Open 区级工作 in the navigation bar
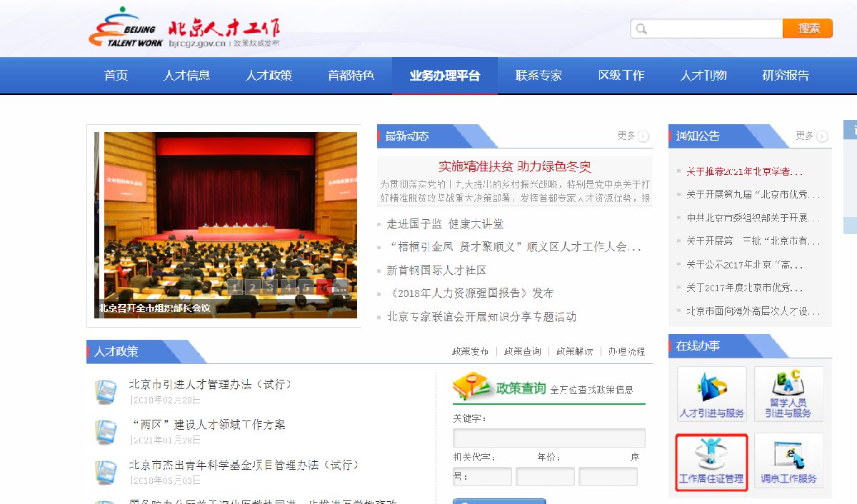The width and height of the screenshot is (857, 504). tap(621, 76)
